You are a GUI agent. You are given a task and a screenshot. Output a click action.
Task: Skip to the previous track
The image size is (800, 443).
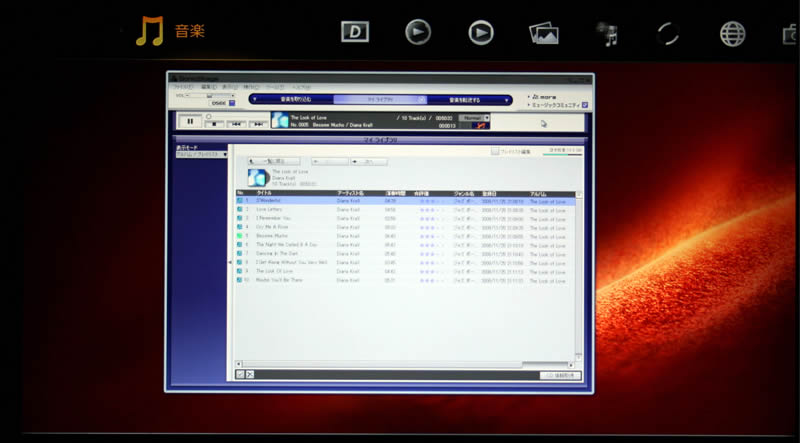[x=237, y=123]
